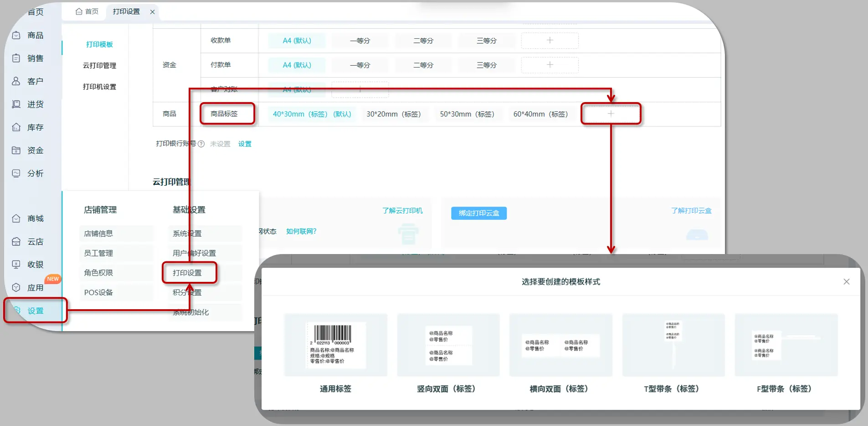Choose 用户偏好设置 in the settings flyout
Screen dimensions: 868x426
click(205, 253)
